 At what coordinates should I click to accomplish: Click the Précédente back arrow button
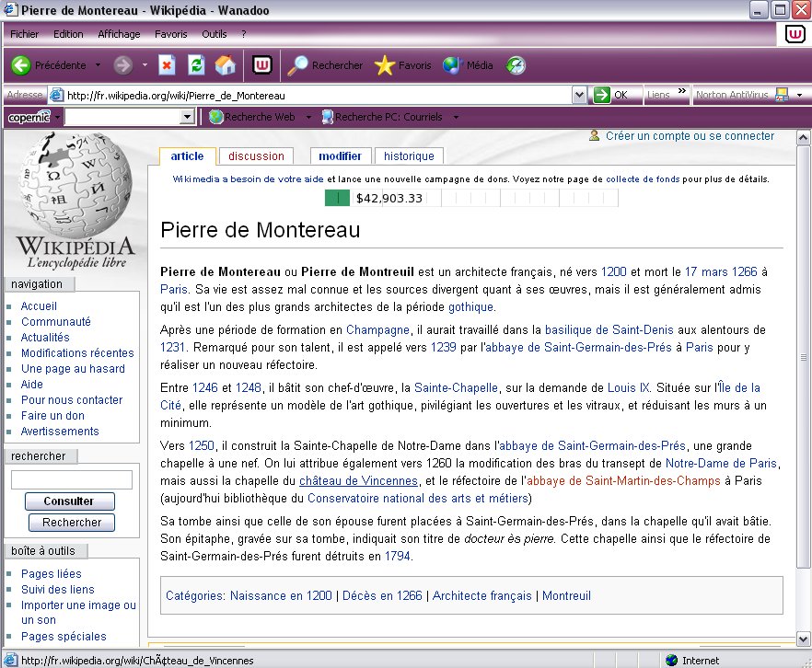tap(22, 65)
